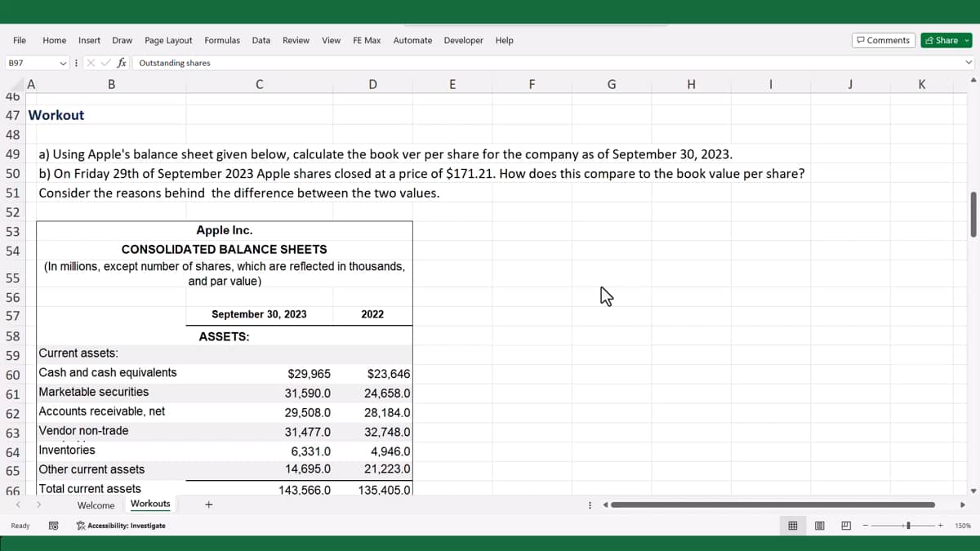The width and height of the screenshot is (980, 551).
Task: Click formula bar text Outstanding shares
Action: 175,63
